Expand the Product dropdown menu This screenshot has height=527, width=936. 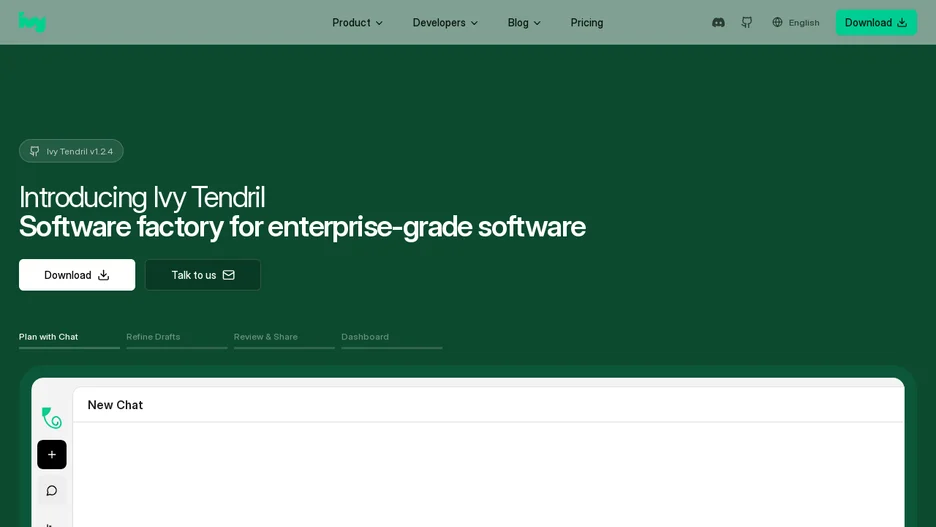coord(357,23)
